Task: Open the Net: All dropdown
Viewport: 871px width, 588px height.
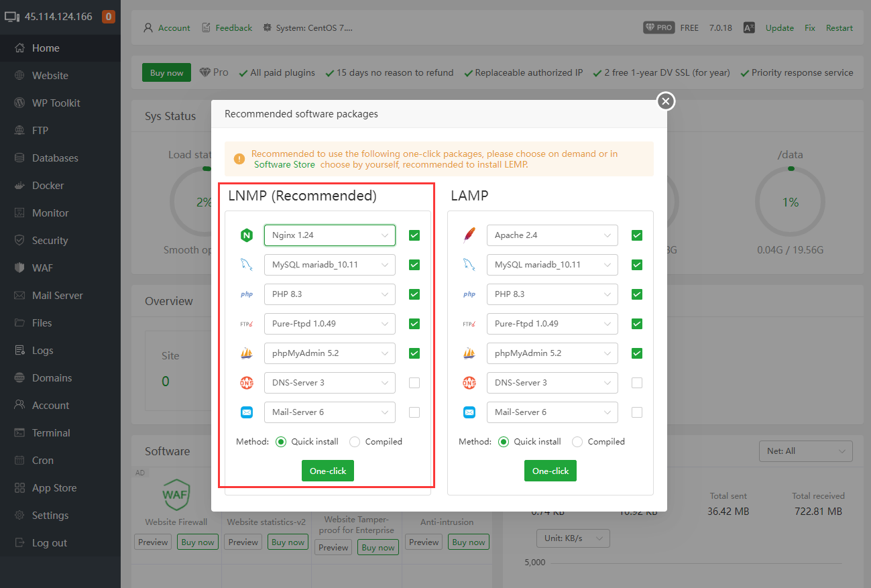Action: pos(805,451)
